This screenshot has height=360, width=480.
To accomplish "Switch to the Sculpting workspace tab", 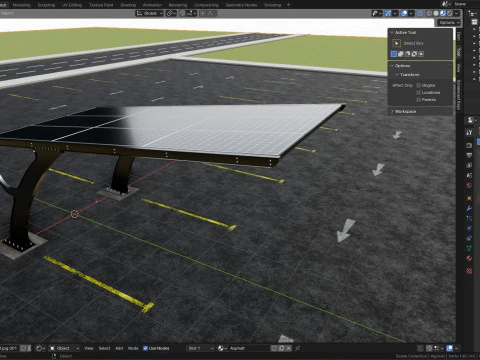I will click(46, 5).
